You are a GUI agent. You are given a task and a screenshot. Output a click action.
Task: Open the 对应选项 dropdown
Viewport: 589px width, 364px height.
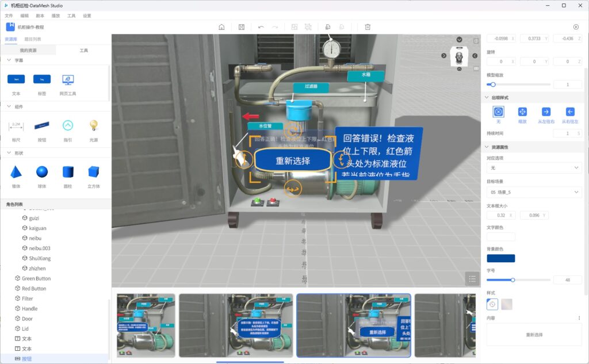tap(534, 168)
